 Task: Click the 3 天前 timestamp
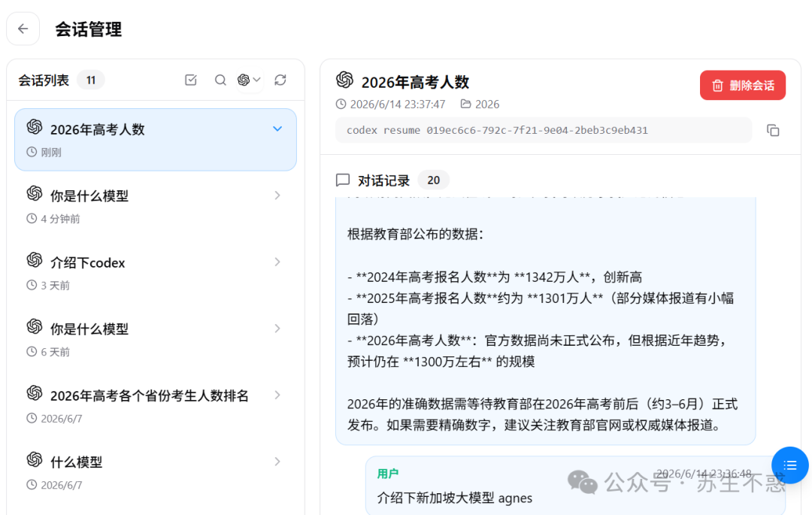tap(55, 285)
